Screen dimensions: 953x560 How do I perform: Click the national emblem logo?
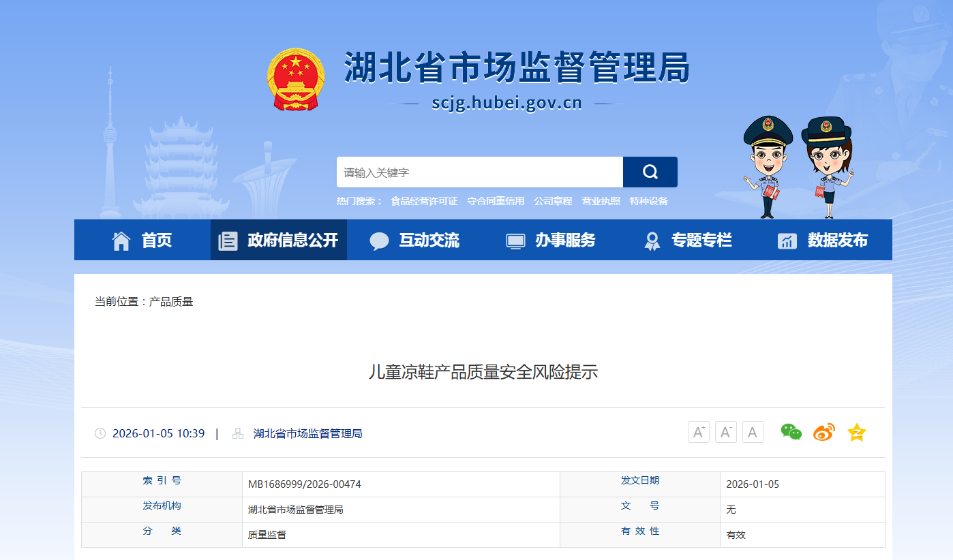click(x=297, y=79)
